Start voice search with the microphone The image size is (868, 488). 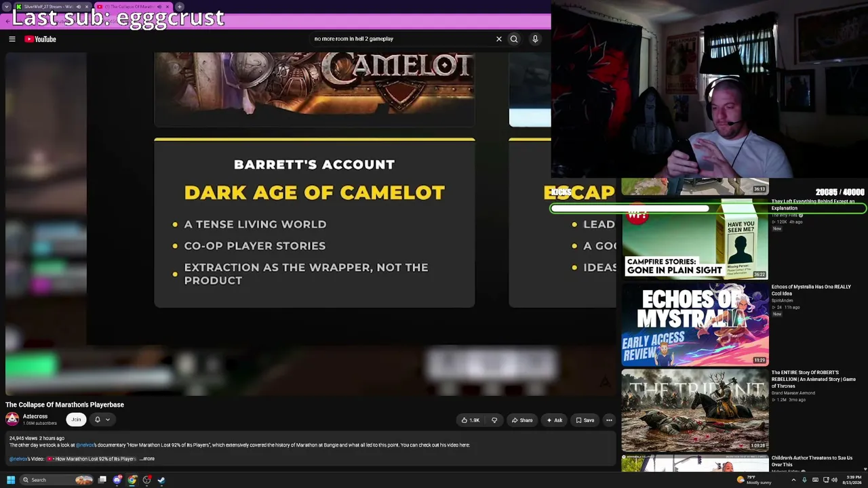click(x=535, y=39)
